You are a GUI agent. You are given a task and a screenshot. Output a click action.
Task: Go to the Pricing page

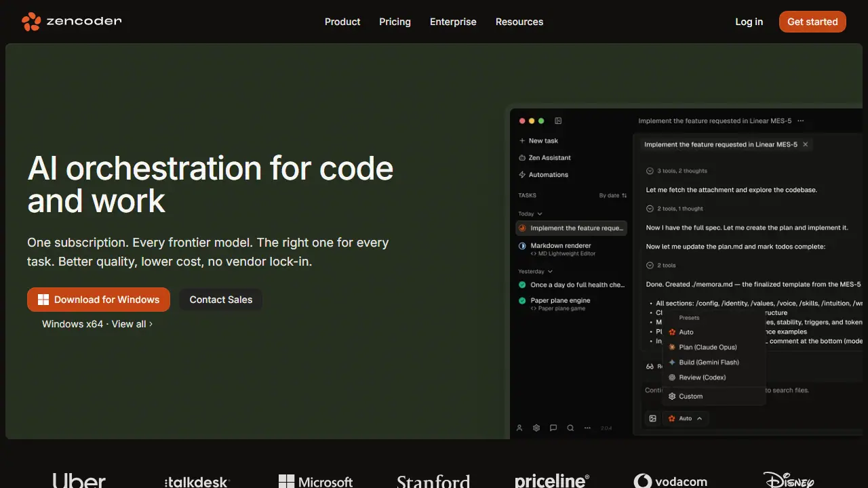(395, 22)
